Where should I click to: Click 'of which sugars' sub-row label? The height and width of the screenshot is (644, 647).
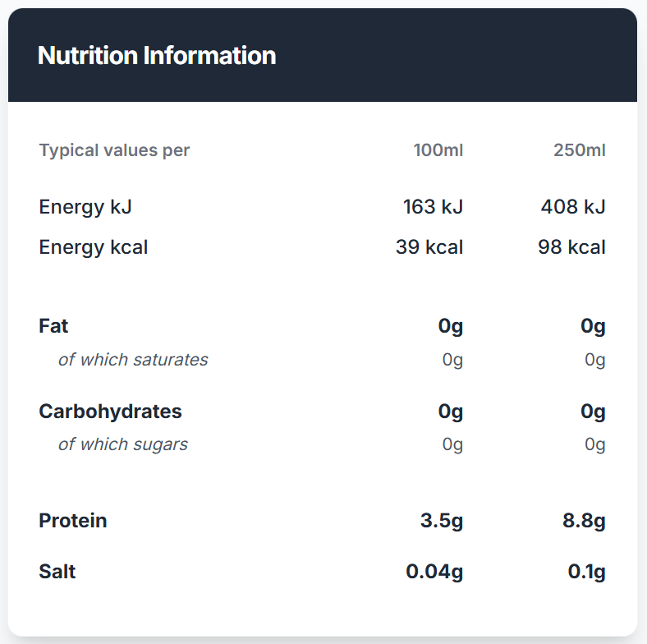(123, 444)
